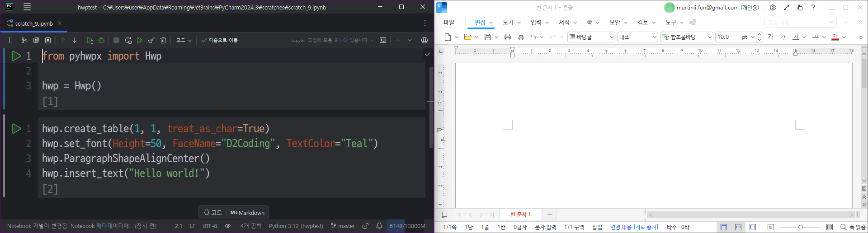The width and height of the screenshot is (868, 233).
Task: Toggle full-screen expand icon in Hangul title bar
Action: pyautogui.click(x=786, y=7)
